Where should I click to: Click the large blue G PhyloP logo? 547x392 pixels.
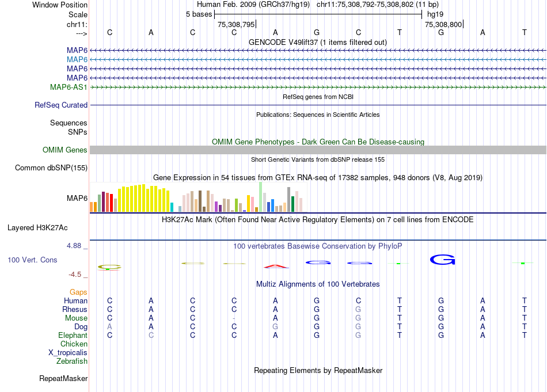[x=442, y=260]
